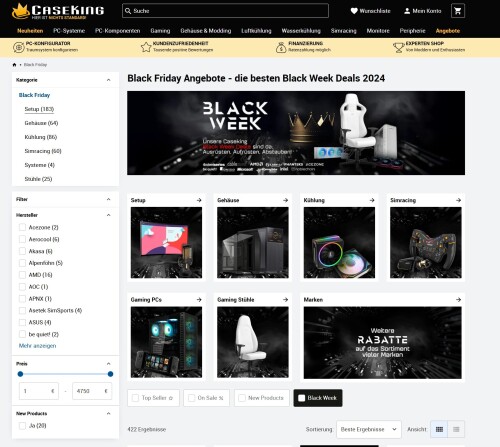Click the Suche search field

tap(225, 11)
